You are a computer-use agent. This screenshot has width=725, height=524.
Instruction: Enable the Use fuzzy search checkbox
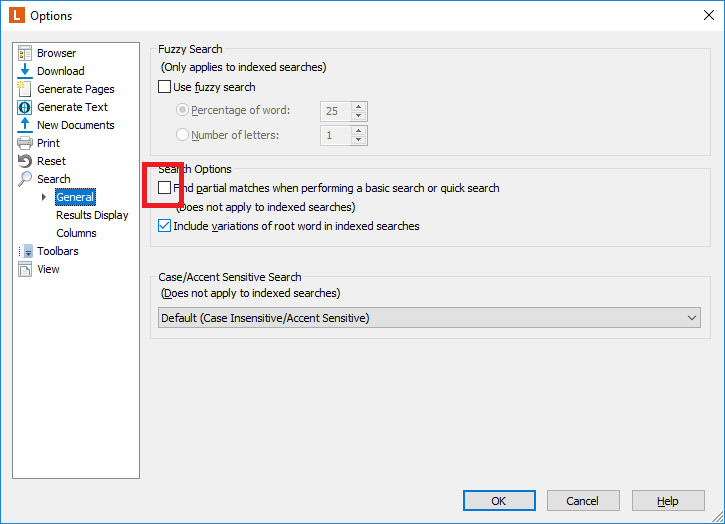pyautogui.click(x=165, y=87)
